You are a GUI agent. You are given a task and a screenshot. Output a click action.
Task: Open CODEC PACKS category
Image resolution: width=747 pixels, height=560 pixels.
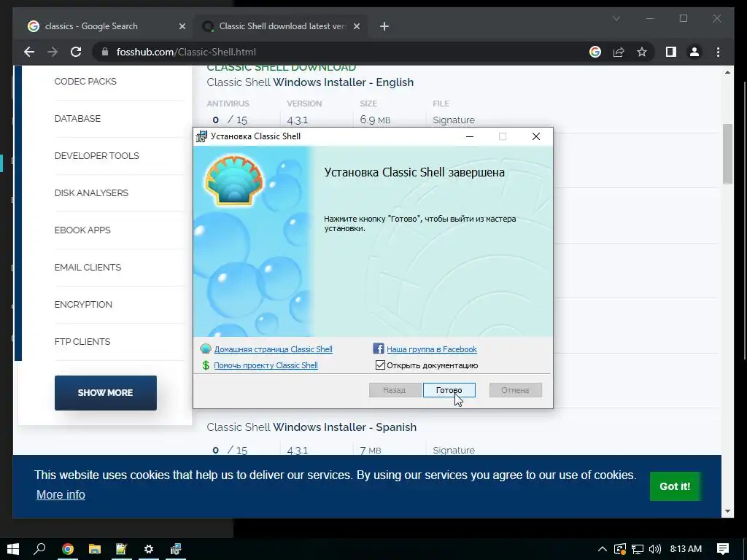[x=85, y=82]
